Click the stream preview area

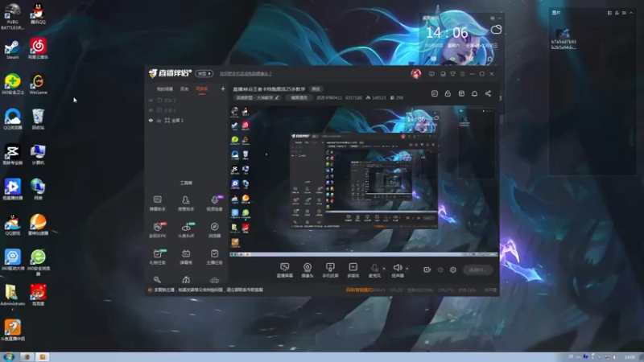[x=364, y=181]
